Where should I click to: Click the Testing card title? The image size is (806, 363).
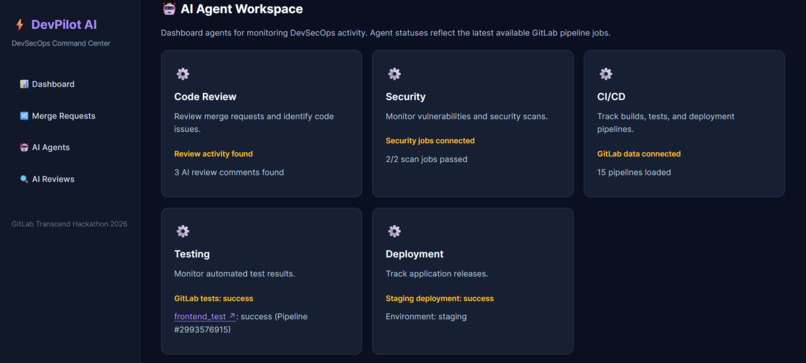coord(192,254)
